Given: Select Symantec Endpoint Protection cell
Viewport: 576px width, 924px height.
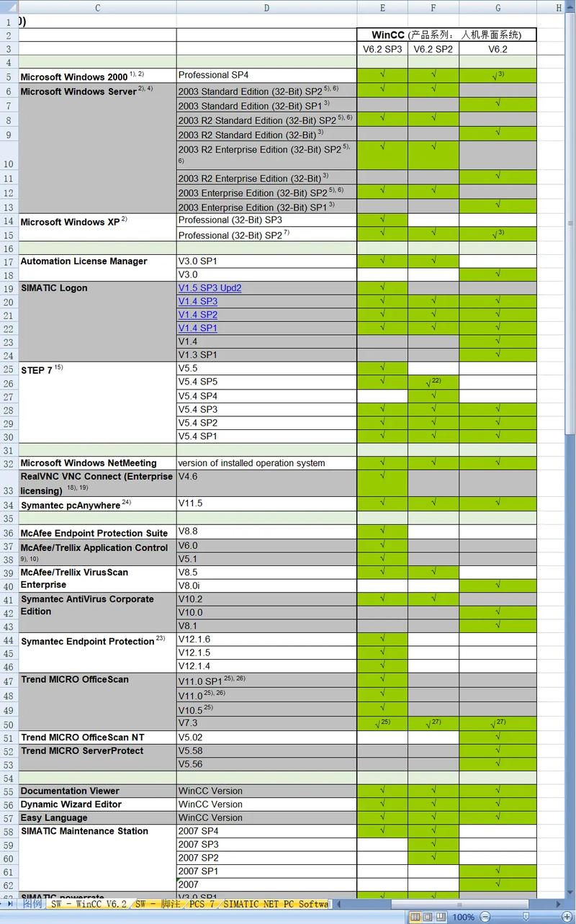Looking at the screenshot, I should [x=97, y=652].
